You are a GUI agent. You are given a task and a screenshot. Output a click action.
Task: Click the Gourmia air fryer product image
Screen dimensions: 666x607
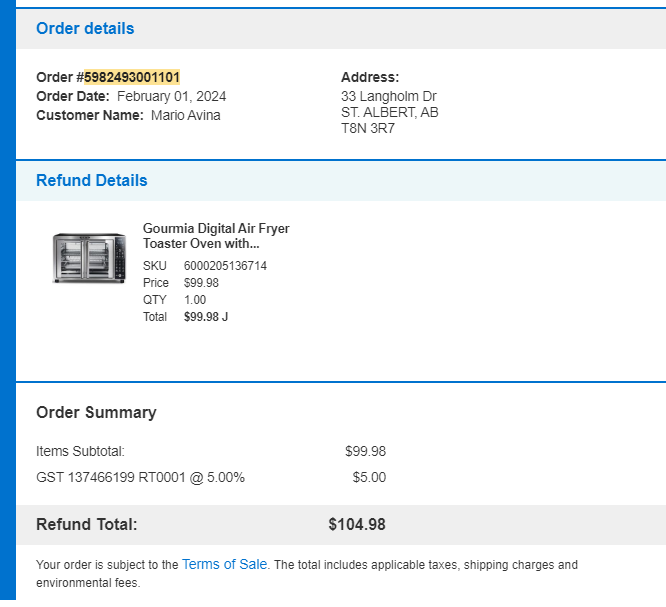89,258
